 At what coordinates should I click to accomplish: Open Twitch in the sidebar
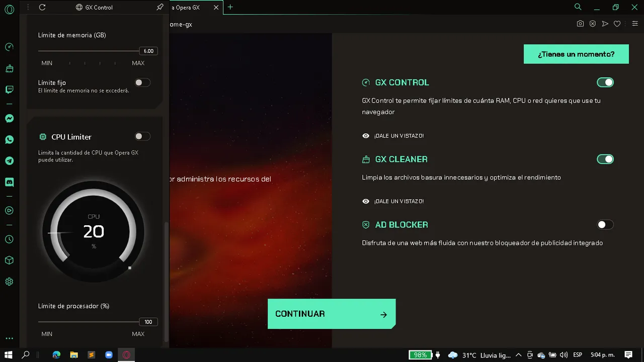click(9, 89)
